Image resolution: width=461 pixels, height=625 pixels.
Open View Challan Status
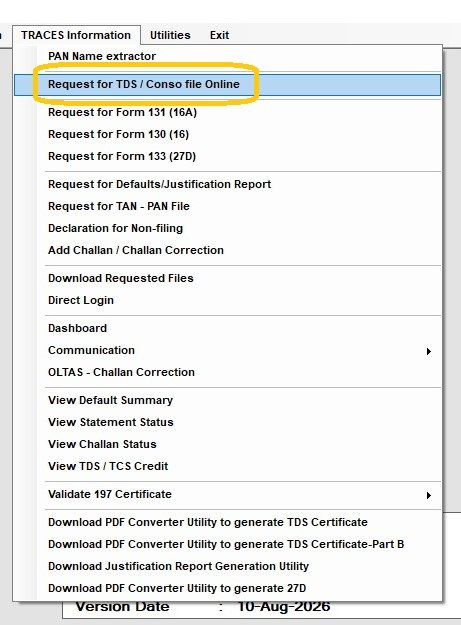pyautogui.click(x=228, y=444)
